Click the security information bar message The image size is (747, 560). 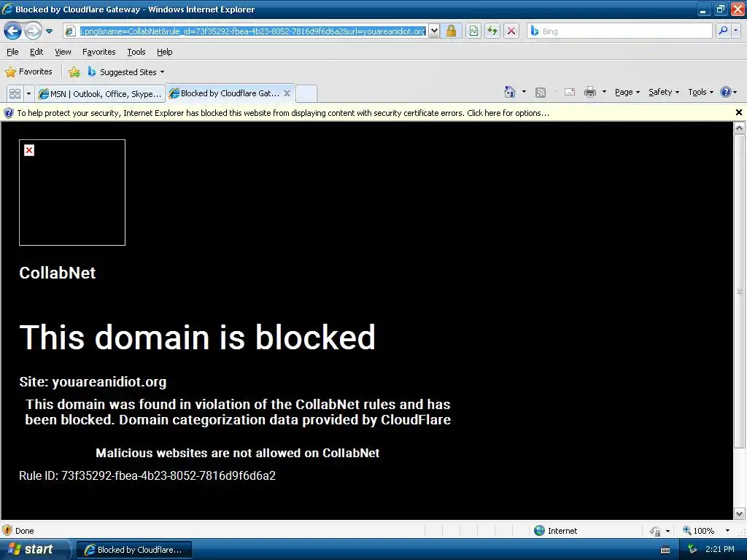[283, 113]
